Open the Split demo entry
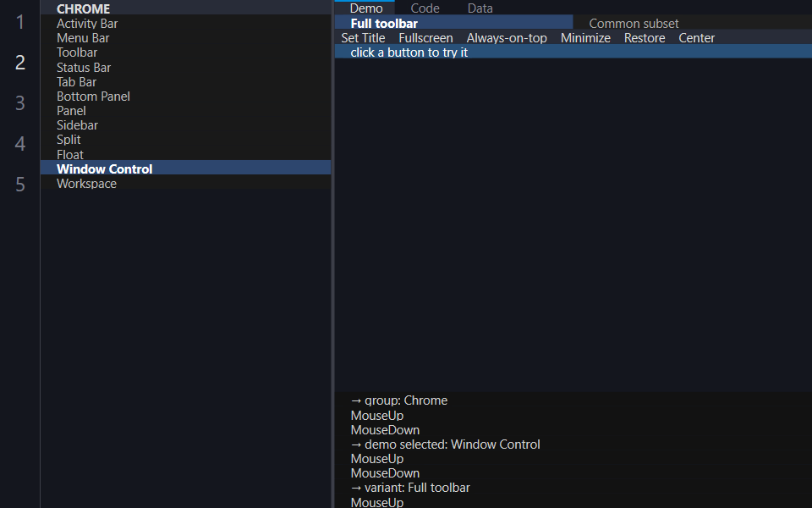The width and height of the screenshot is (812, 508). tap(185, 140)
